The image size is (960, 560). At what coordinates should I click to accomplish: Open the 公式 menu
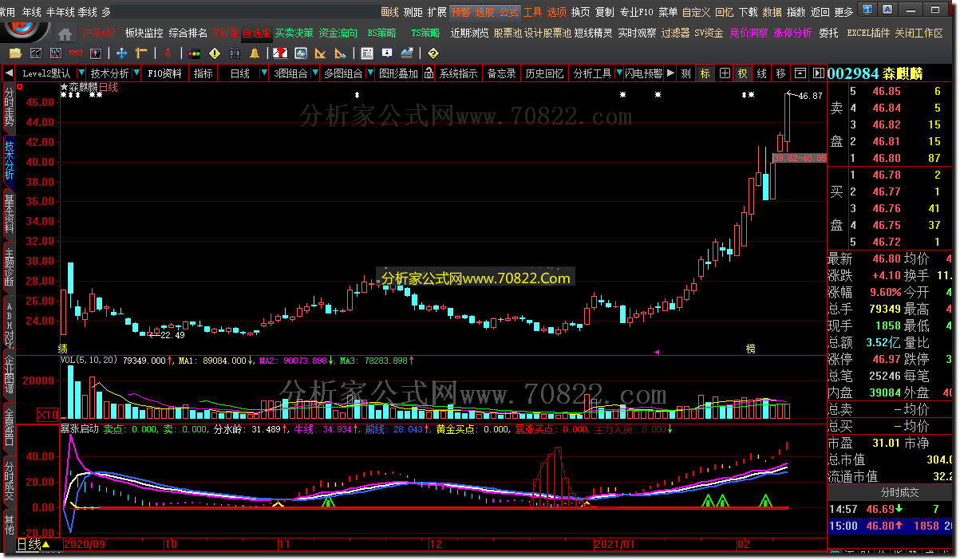pyautogui.click(x=509, y=12)
